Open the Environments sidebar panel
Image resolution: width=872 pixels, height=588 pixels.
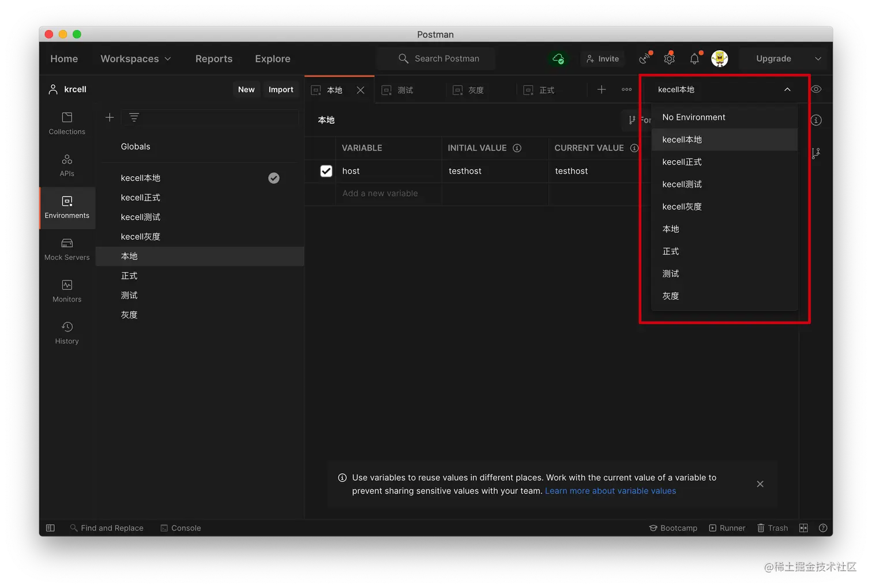pyautogui.click(x=67, y=208)
